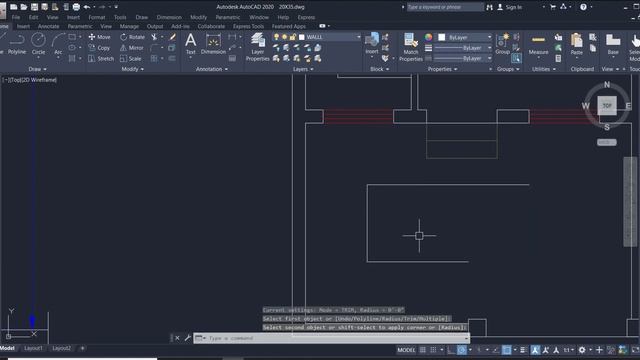Toggle layer on/off lightbulb for WALLL layer

point(276,37)
